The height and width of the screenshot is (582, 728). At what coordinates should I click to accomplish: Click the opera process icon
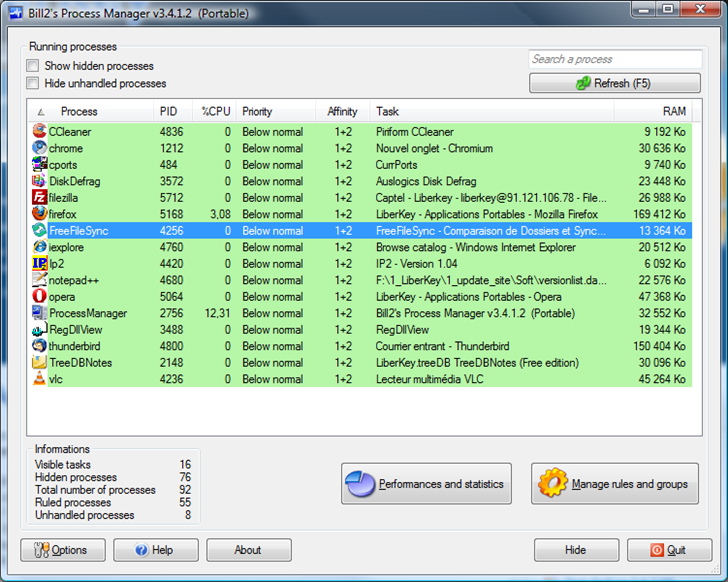39,296
